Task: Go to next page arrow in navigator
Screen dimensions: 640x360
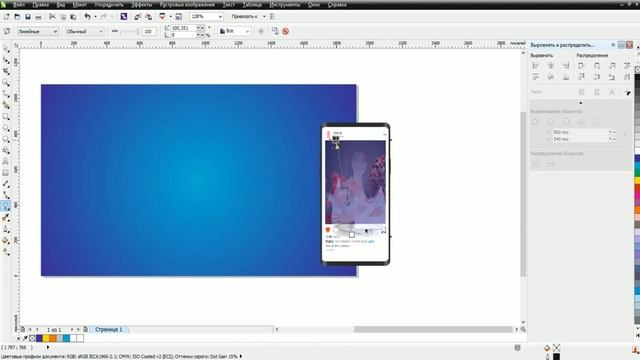Action: [72, 329]
